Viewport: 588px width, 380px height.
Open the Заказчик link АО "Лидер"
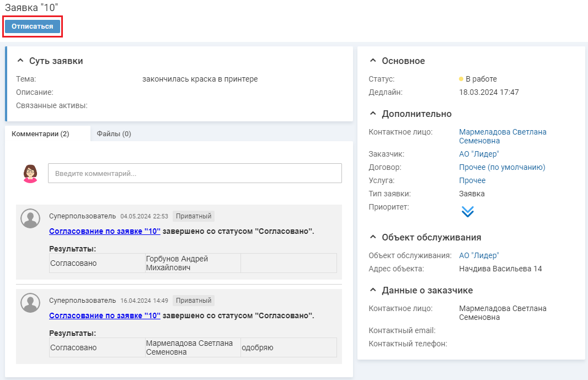[478, 154]
